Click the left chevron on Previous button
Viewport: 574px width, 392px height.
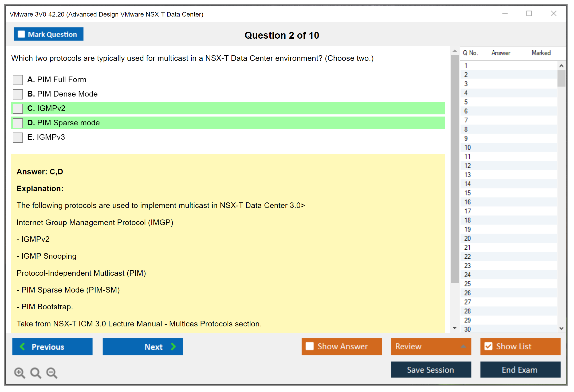(x=23, y=347)
